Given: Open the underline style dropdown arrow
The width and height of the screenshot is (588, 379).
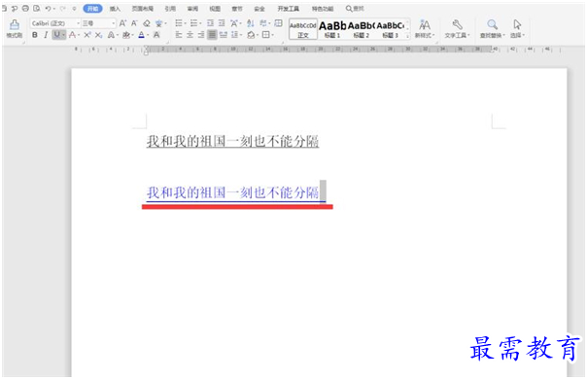Looking at the screenshot, I should point(63,35).
